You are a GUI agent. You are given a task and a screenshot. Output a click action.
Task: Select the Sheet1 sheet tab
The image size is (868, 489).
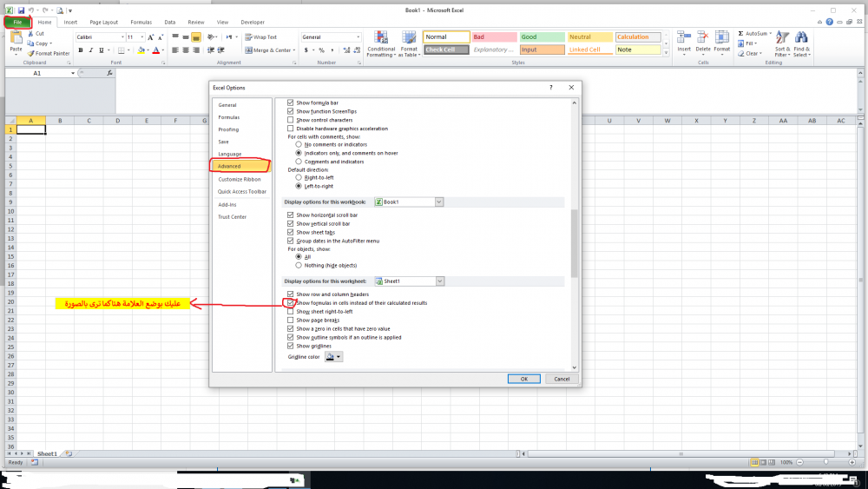[47, 454]
